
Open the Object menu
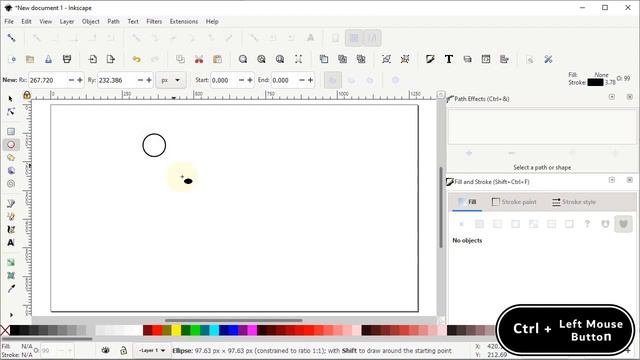(x=91, y=21)
